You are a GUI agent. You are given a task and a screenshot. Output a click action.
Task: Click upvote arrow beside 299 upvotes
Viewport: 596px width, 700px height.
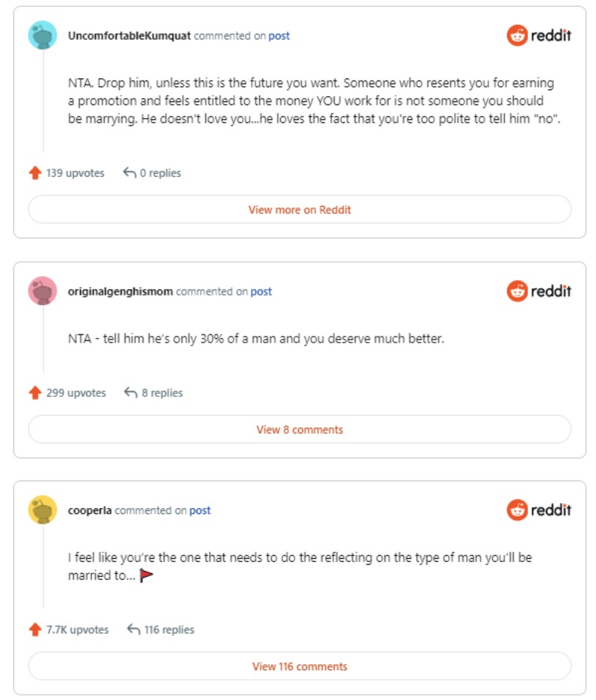coord(34,393)
